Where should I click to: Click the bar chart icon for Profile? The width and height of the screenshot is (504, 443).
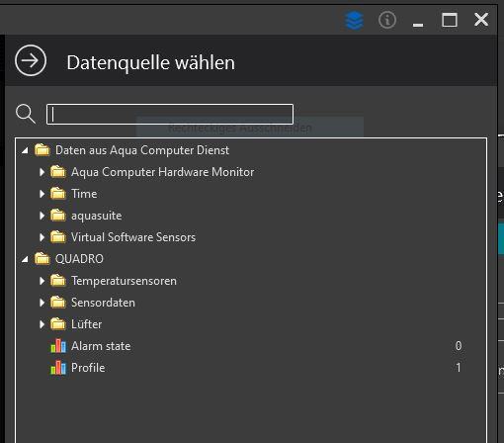click(58, 368)
